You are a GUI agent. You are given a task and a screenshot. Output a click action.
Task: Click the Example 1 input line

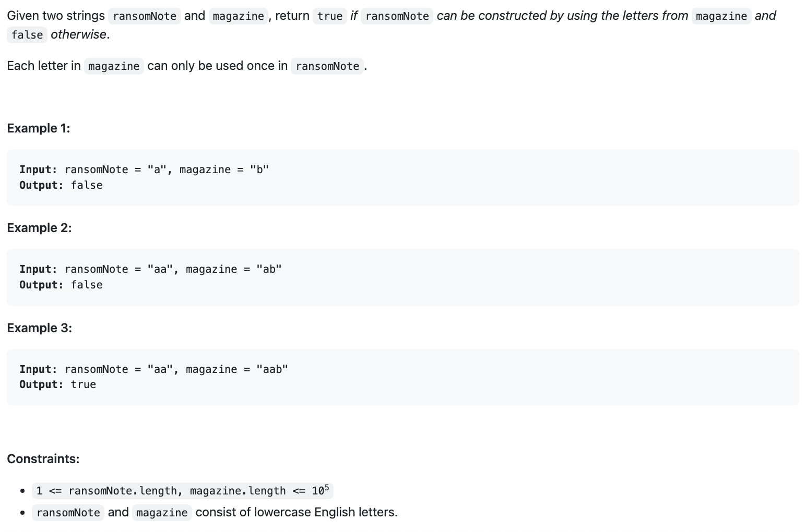[x=144, y=170]
